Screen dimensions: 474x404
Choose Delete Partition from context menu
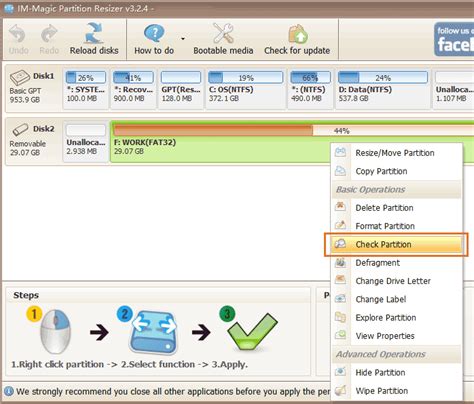click(x=397, y=208)
